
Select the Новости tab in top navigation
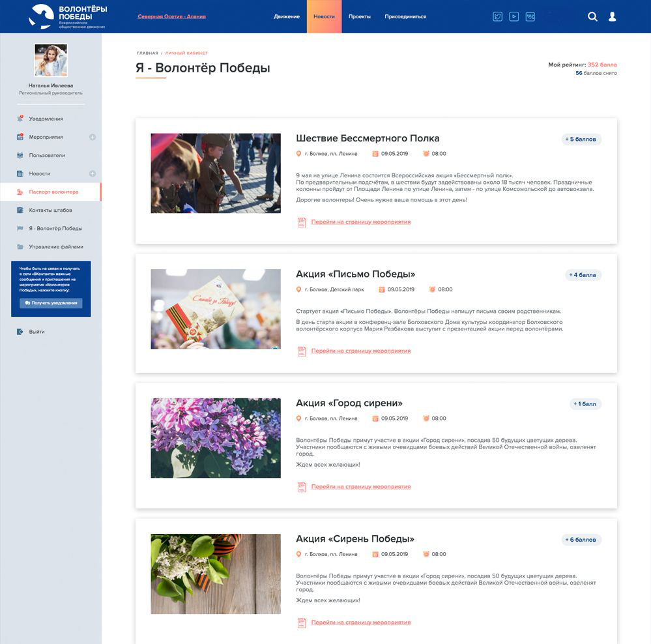tap(324, 16)
